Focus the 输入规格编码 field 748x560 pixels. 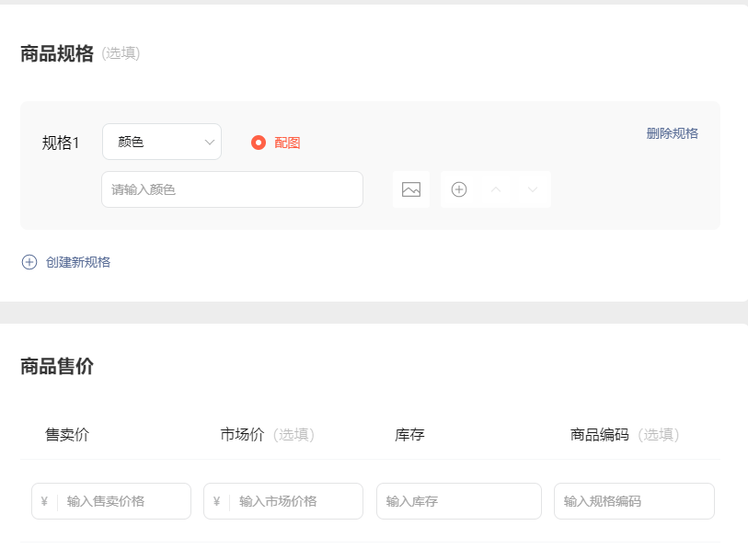coord(634,501)
